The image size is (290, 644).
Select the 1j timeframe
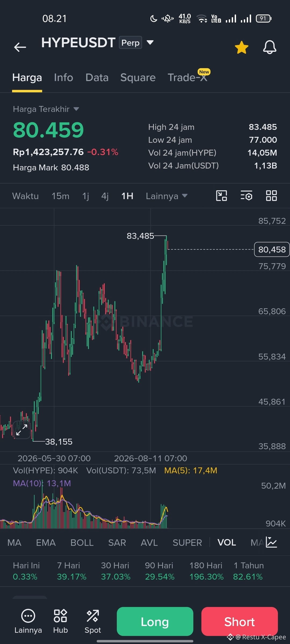tap(86, 196)
